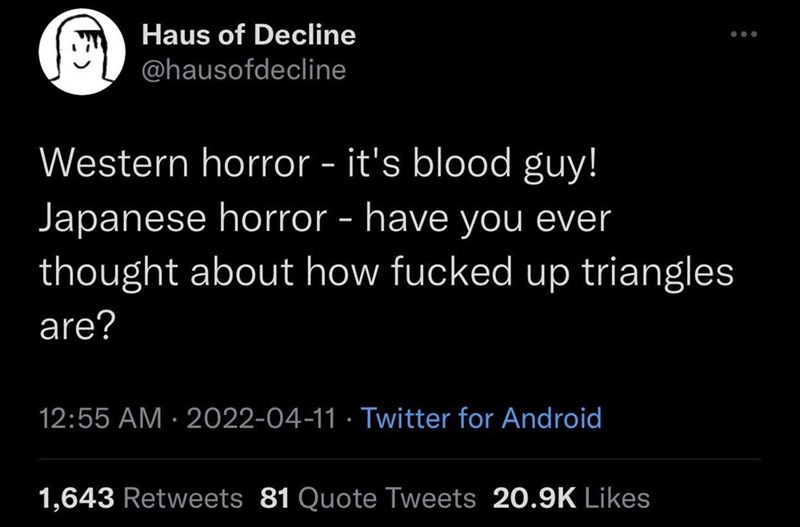Open the Haus of Decline display name
Image resolution: width=800 pixels, height=527 pixels.
click(x=249, y=35)
